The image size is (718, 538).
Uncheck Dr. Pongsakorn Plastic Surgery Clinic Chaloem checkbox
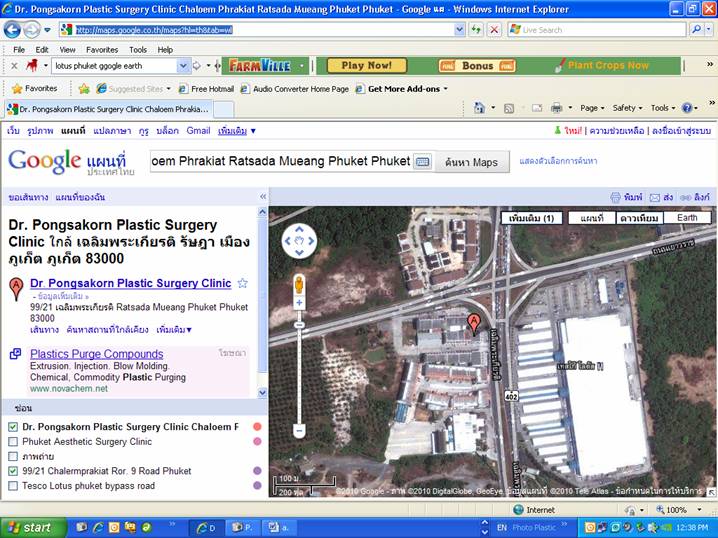coord(13,427)
